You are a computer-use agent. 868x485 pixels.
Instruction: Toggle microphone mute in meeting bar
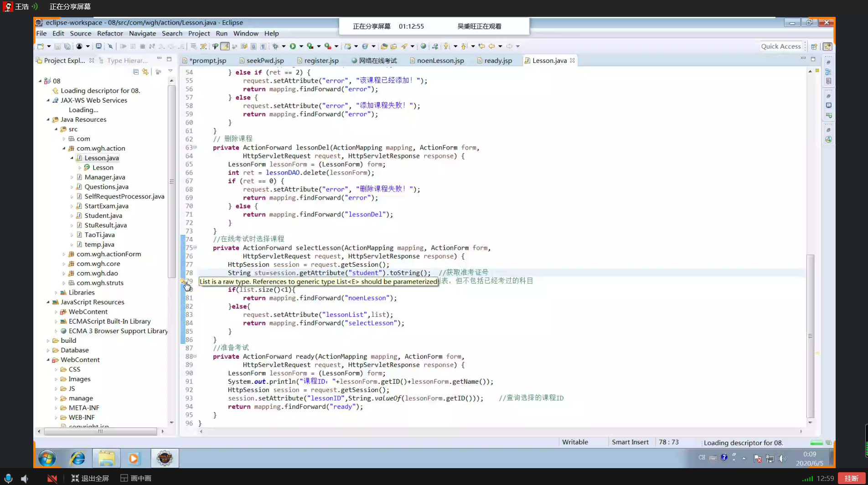coord(8,478)
